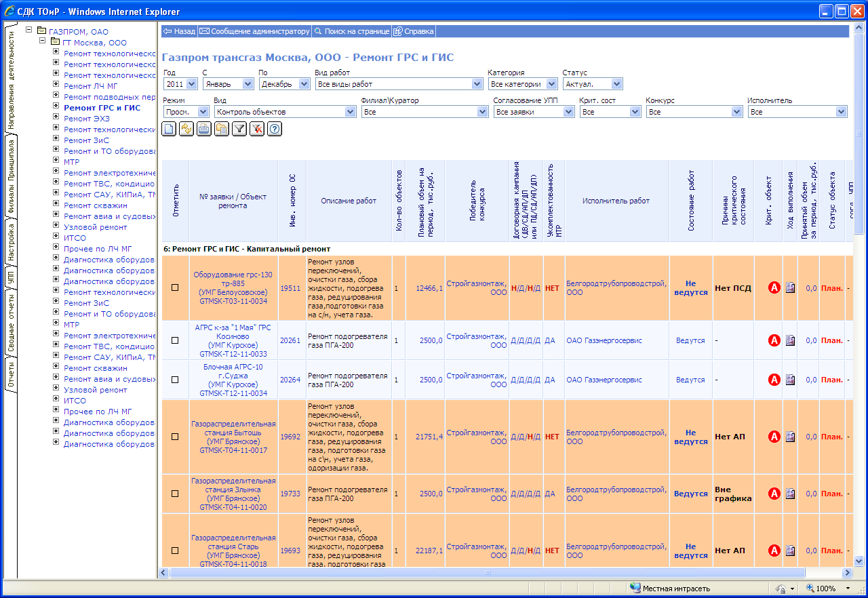The height and width of the screenshot is (598, 868).
Task: Click red A critical icon in row 19733
Action: (x=774, y=494)
